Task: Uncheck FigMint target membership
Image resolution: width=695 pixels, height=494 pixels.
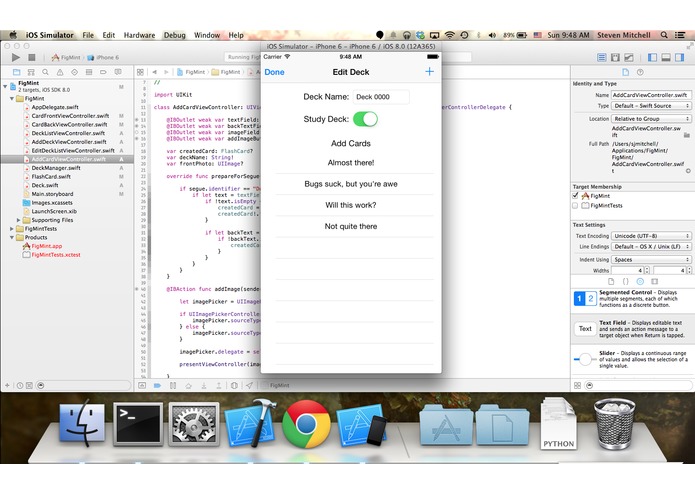Action: [x=575, y=195]
